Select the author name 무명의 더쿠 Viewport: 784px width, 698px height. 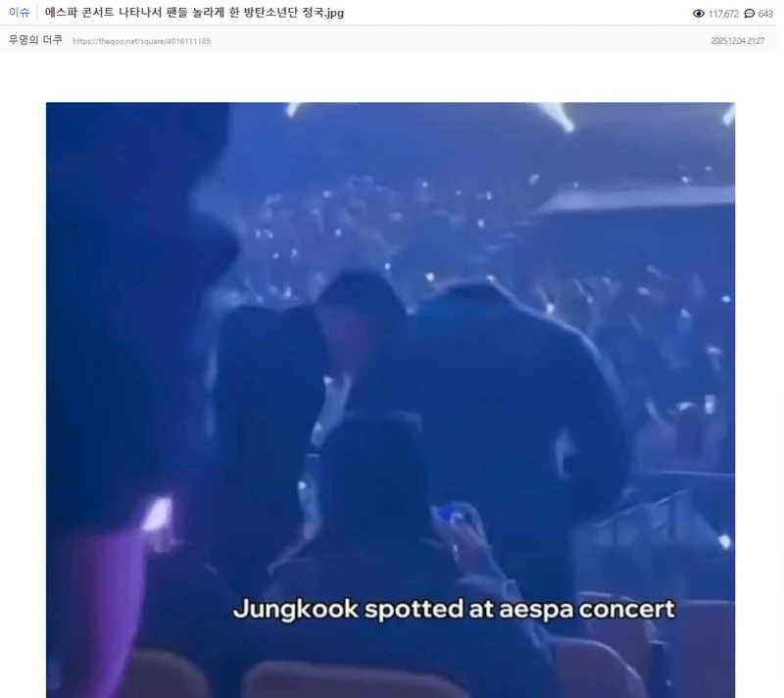click(35, 40)
